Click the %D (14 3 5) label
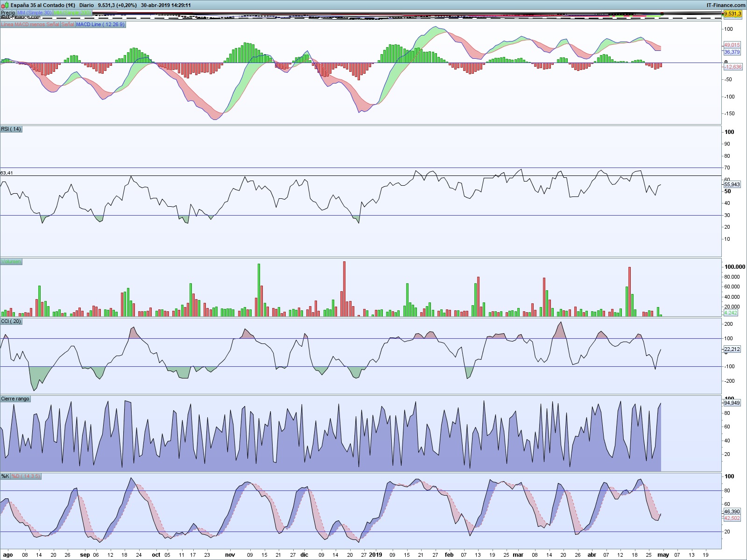 coord(26,476)
